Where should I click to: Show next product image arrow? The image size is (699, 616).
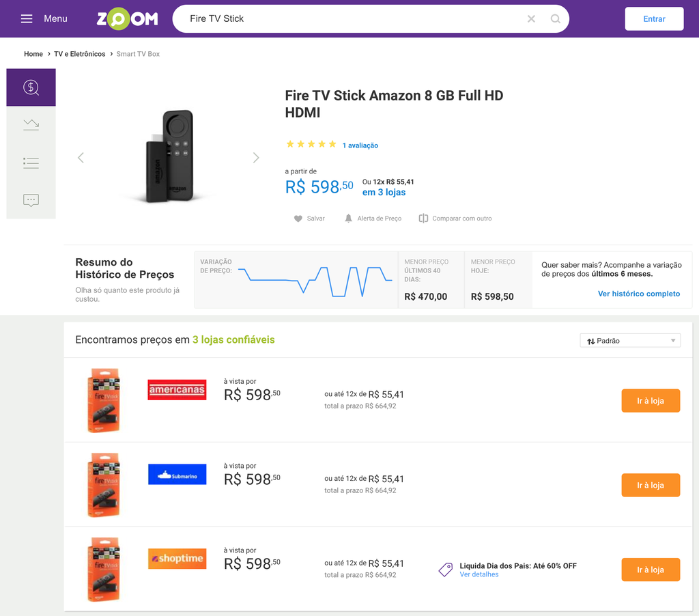(256, 158)
